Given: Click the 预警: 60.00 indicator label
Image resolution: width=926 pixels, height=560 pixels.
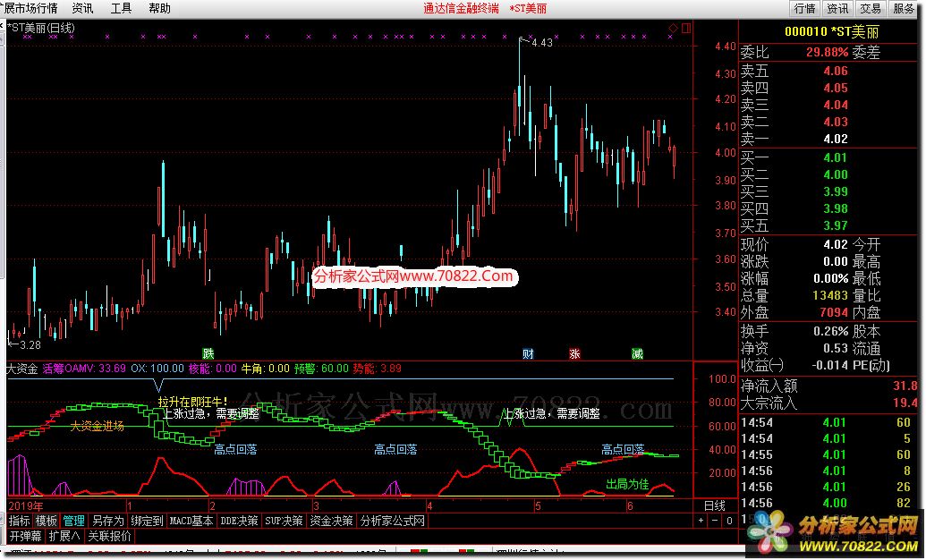Looking at the screenshot, I should pyautogui.click(x=321, y=369).
